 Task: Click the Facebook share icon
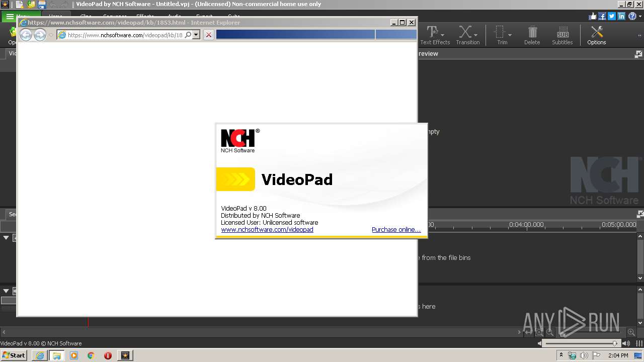click(x=602, y=16)
